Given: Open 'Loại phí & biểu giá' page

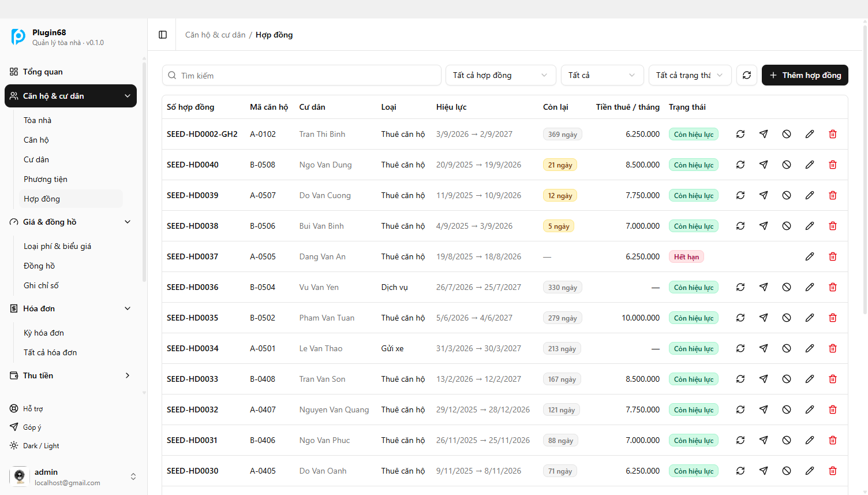Looking at the screenshot, I should pyautogui.click(x=71, y=246).
